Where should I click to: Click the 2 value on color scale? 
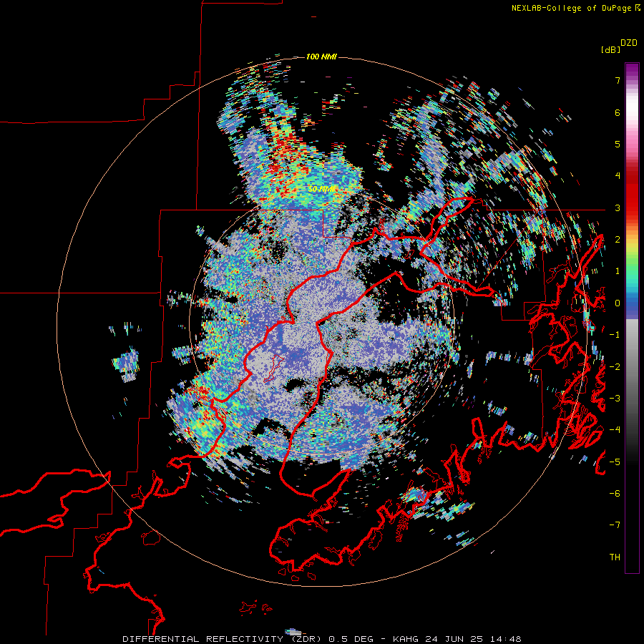[618, 240]
